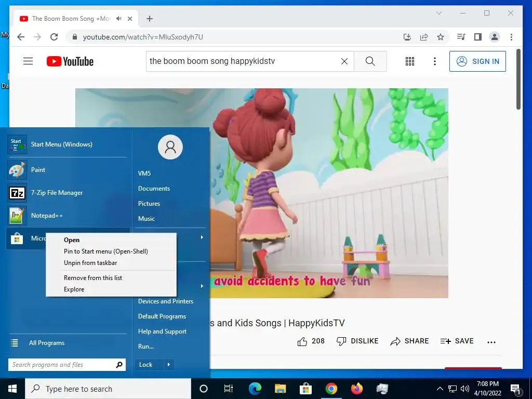
Task: Clear the YouTube search text
Action: click(344, 61)
